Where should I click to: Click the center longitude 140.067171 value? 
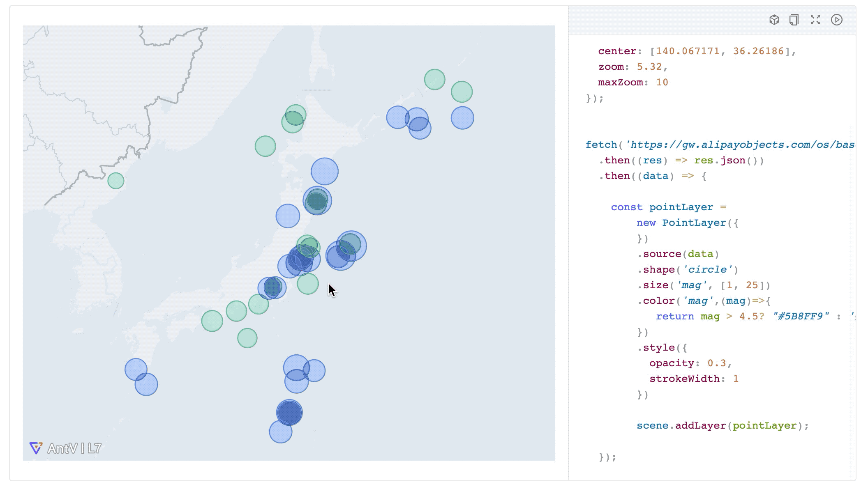click(688, 51)
